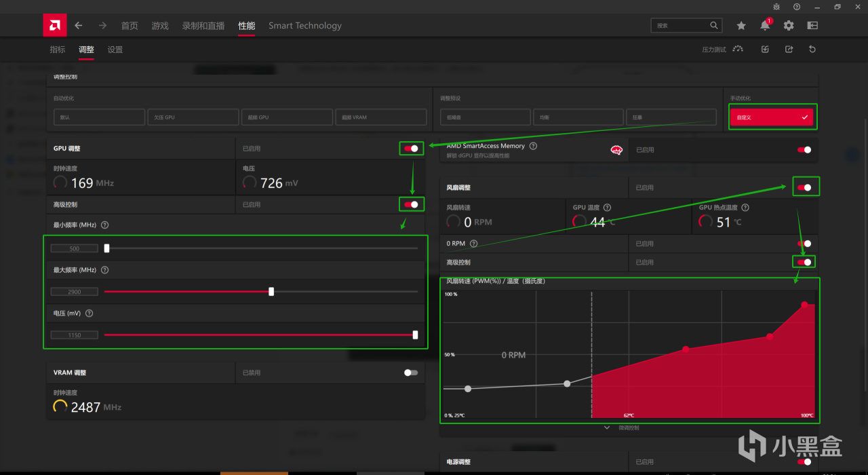Image resolution: width=868 pixels, height=475 pixels.
Task: Click the export profile share icon
Action: [x=789, y=50]
